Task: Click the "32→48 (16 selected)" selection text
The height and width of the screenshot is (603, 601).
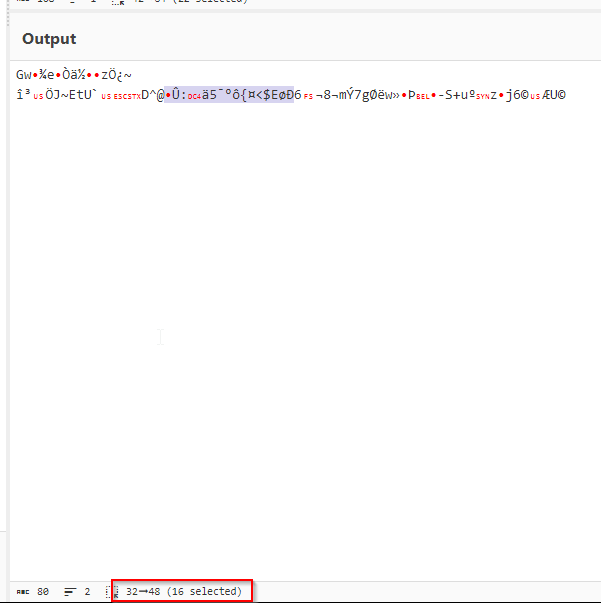Action: click(x=184, y=591)
